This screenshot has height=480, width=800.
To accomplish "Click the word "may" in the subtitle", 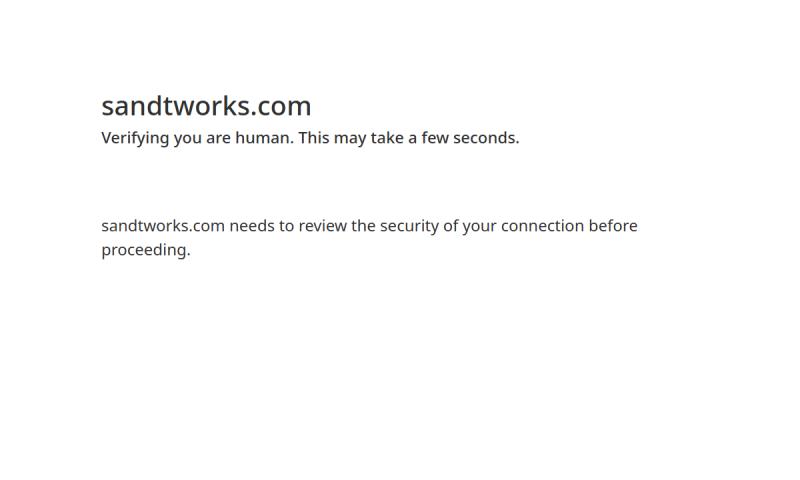I will point(350,139).
